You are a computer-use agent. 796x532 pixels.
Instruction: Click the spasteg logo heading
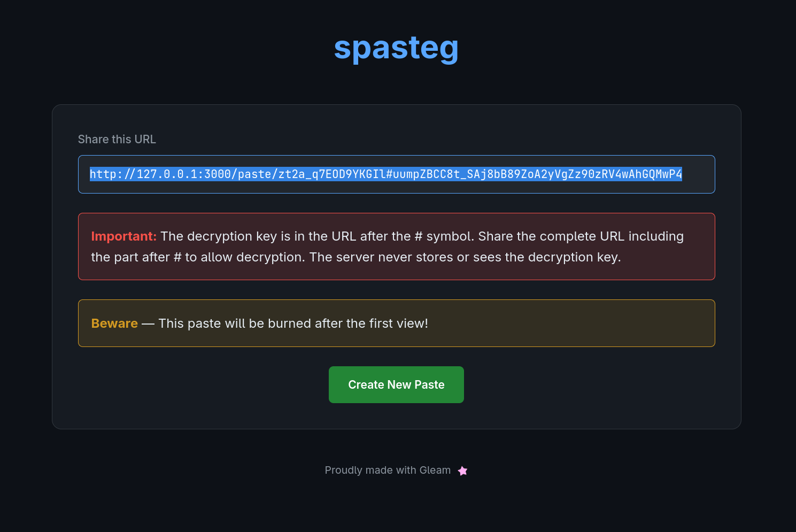click(396, 48)
